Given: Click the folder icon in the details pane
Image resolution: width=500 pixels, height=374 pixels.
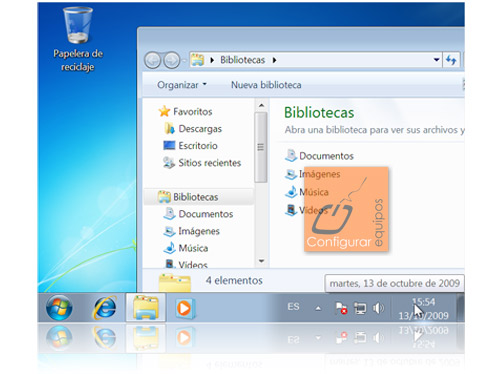Looking at the screenshot, I should 175,283.
